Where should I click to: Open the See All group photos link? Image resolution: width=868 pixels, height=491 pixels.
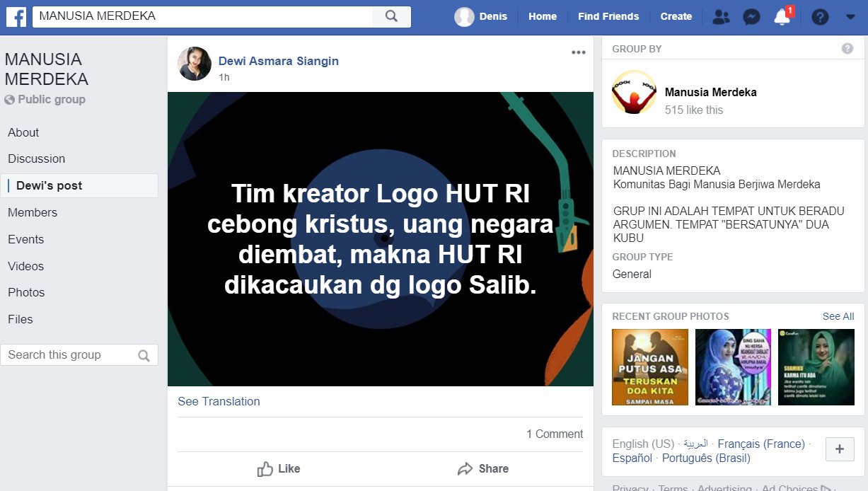838,316
